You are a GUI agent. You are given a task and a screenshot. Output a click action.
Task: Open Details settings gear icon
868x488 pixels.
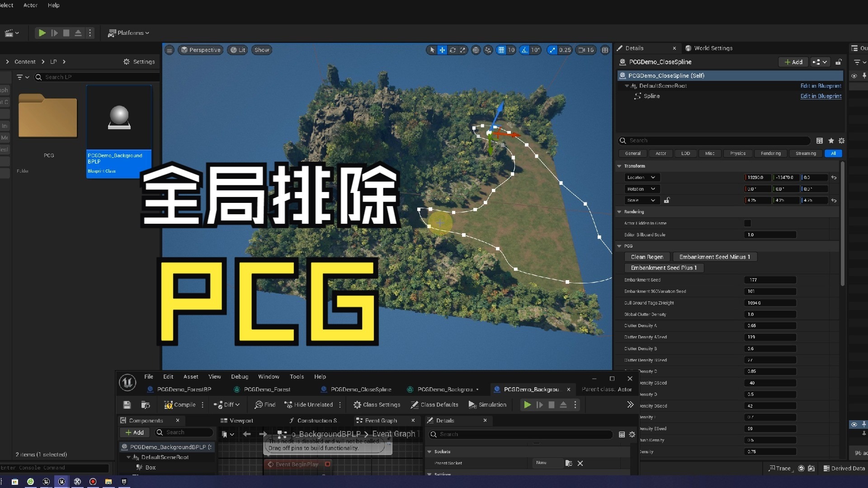(841, 141)
